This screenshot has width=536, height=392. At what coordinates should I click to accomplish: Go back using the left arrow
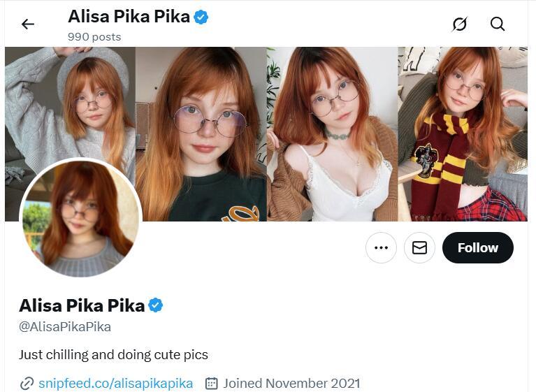(x=28, y=24)
